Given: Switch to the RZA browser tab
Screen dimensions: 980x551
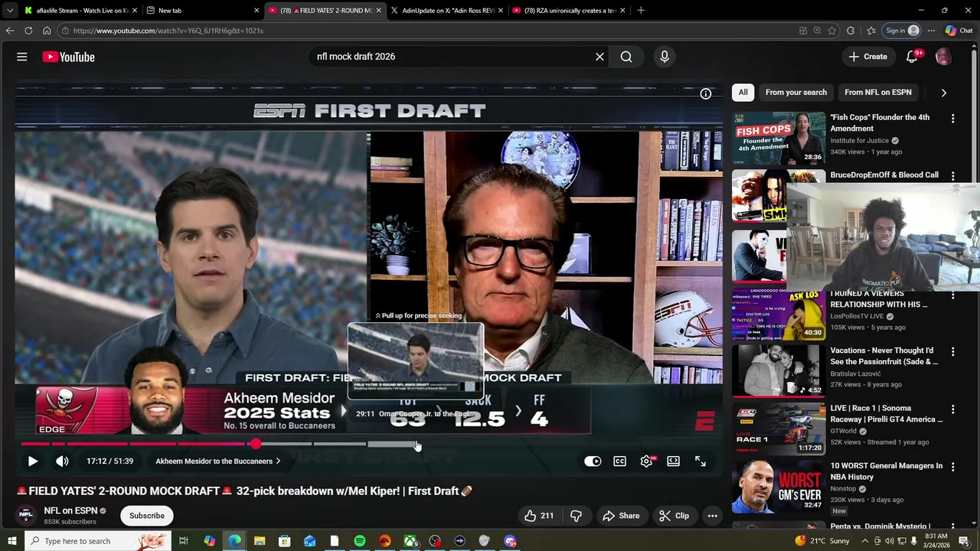Looking at the screenshot, I should pyautogui.click(x=569, y=11).
